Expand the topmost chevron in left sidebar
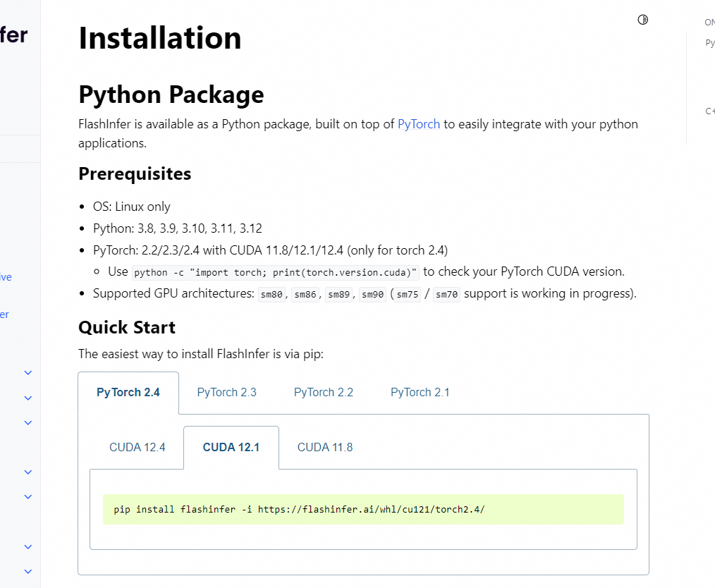715x588 pixels. coord(28,372)
